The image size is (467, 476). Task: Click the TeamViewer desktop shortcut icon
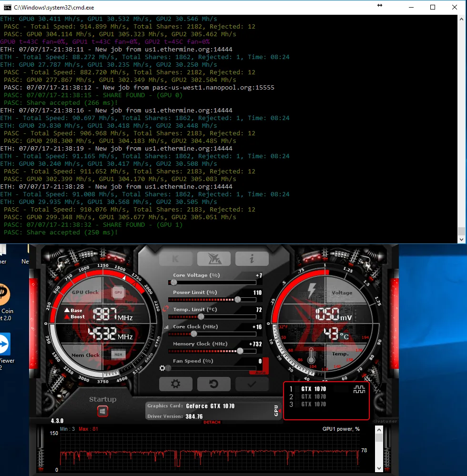pos(5,344)
